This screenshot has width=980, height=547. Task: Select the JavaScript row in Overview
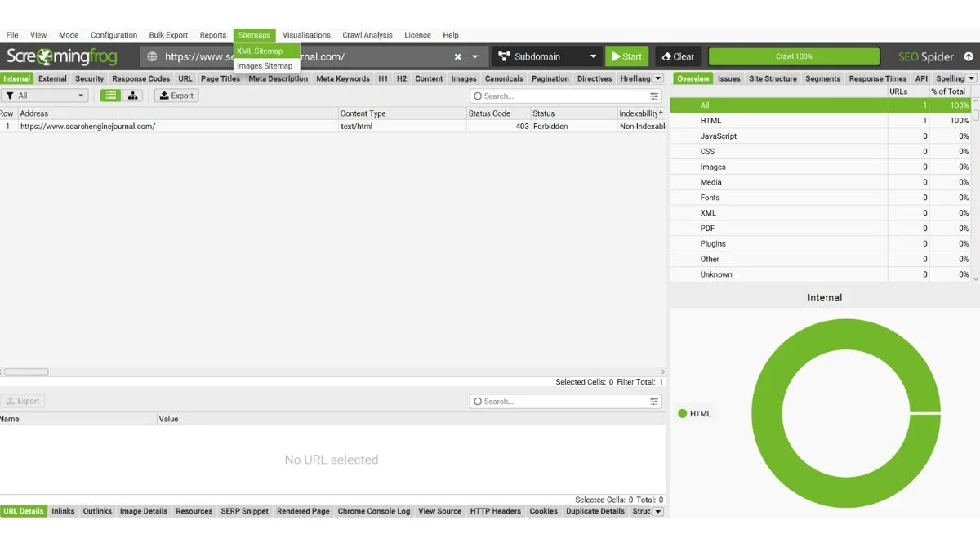pyautogui.click(x=820, y=136)
